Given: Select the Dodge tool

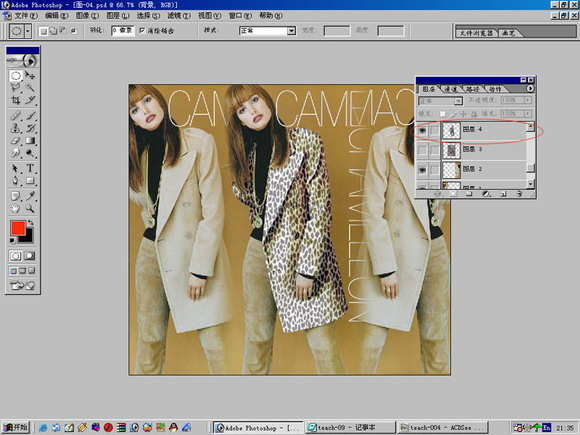Looking at the screenshot, I should click(30, 153).
